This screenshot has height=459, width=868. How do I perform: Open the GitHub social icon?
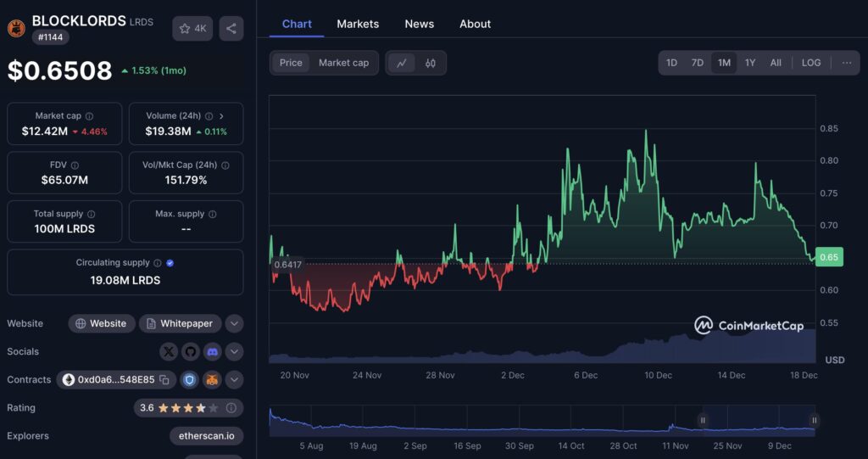pyautogui.click(x=191, y=351)
